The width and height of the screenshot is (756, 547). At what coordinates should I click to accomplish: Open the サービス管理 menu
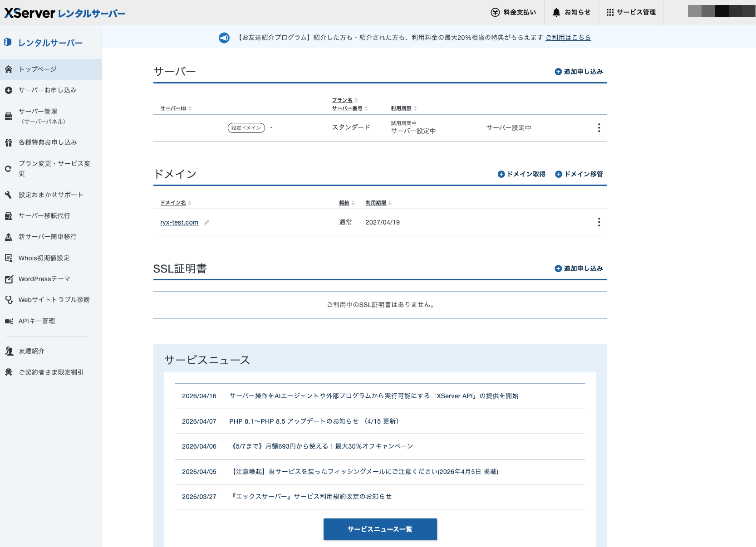coord(631,12)
